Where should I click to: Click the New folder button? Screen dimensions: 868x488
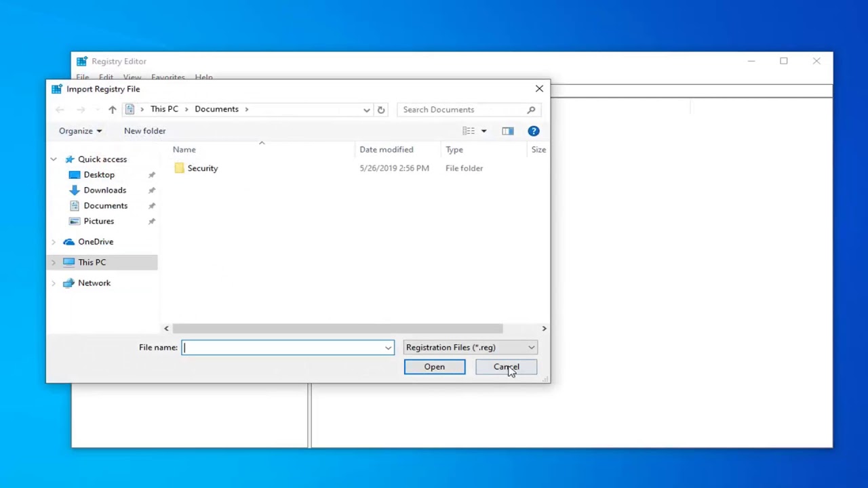[x=144, y=131]
